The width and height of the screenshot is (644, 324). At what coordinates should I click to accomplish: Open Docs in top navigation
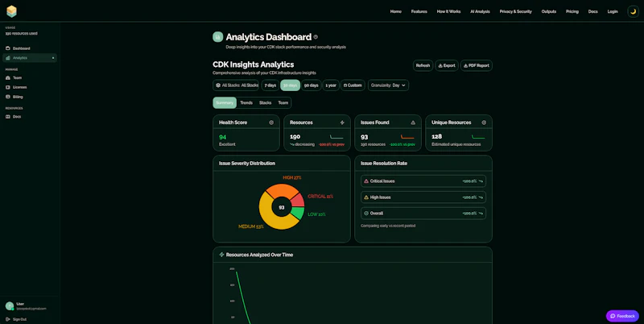click(x=592, y=11)
